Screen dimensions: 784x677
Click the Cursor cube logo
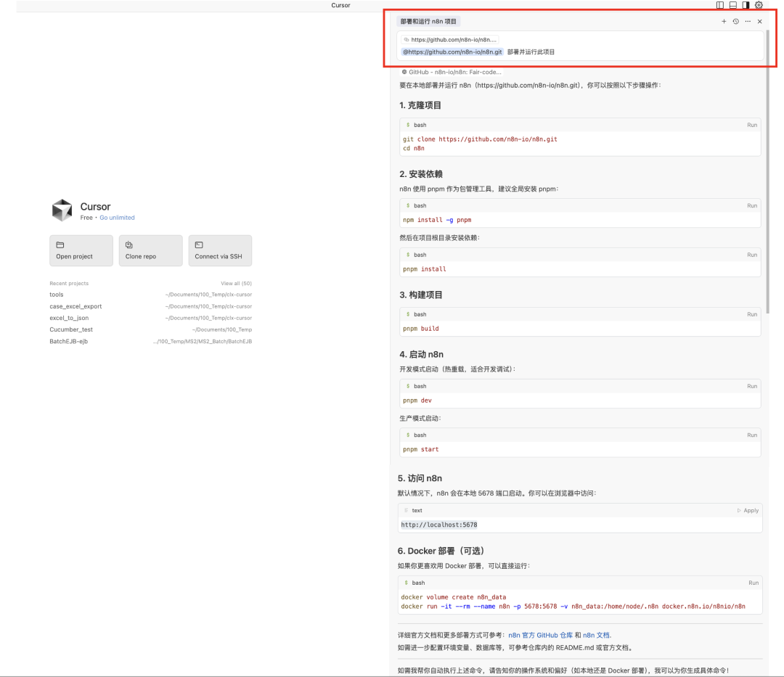coord(62,210)
